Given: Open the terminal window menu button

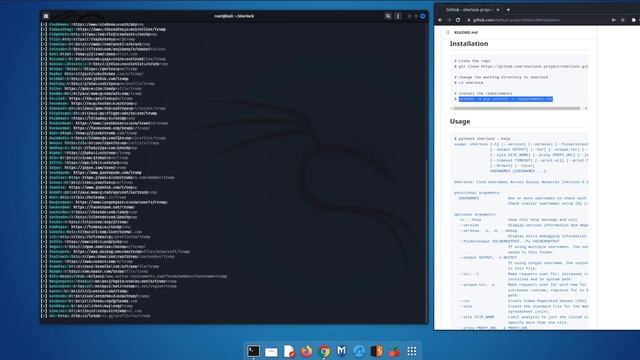Looking at the screenshot, I should 398,16.
